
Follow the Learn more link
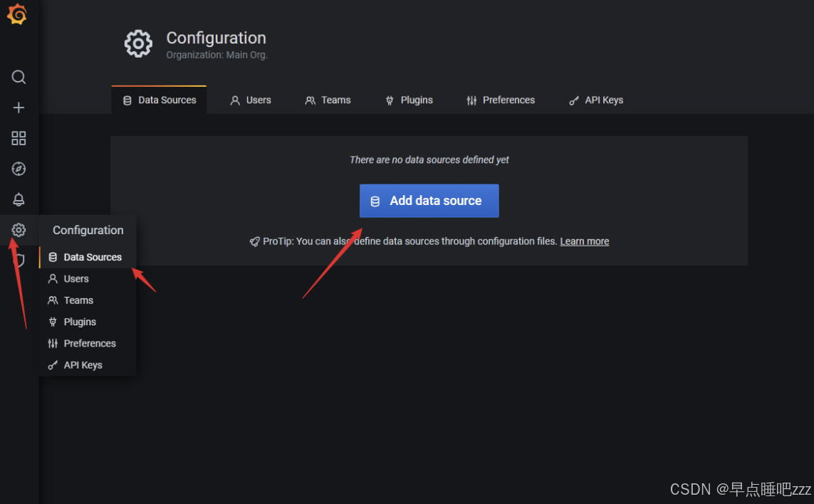[585, 241]
